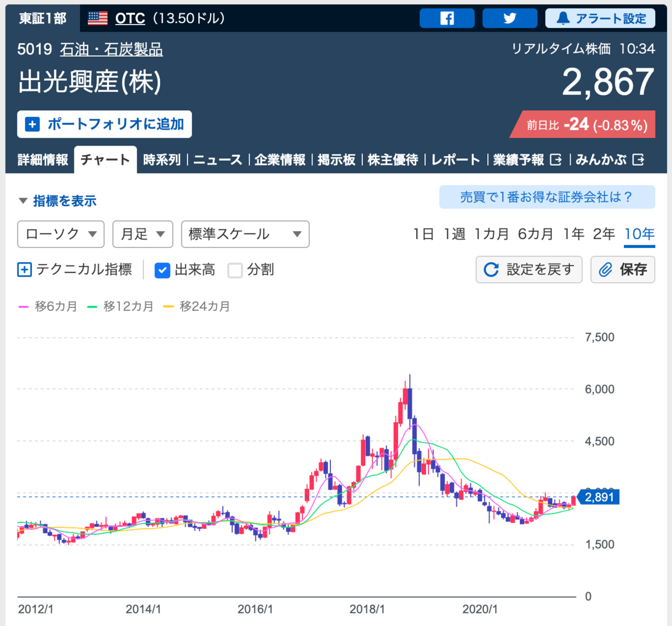Select 1日 chart range
The image size is (672, 626).
[x=424, y=234]
